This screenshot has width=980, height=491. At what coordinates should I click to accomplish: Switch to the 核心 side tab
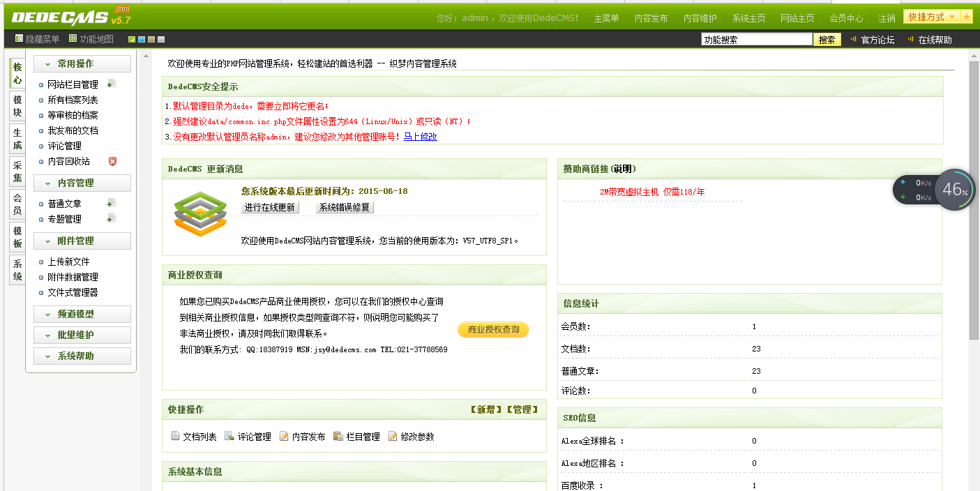[x=17, y=74]
